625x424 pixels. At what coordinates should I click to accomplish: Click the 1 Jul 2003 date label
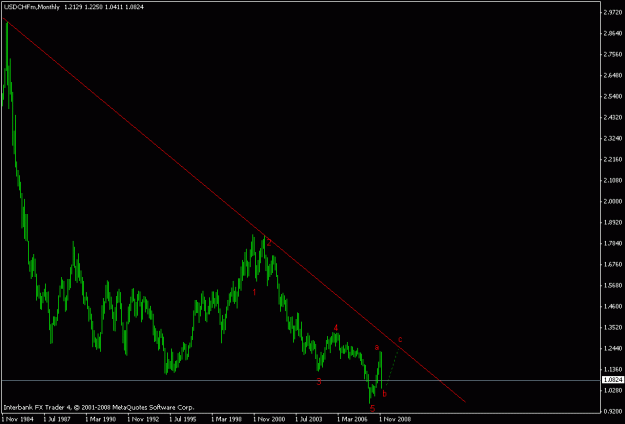310,419
